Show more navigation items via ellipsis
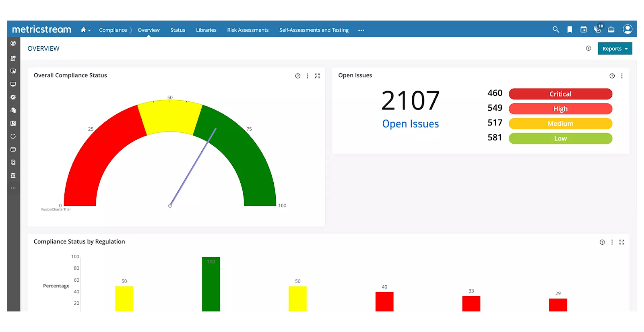 pos(361,30)
